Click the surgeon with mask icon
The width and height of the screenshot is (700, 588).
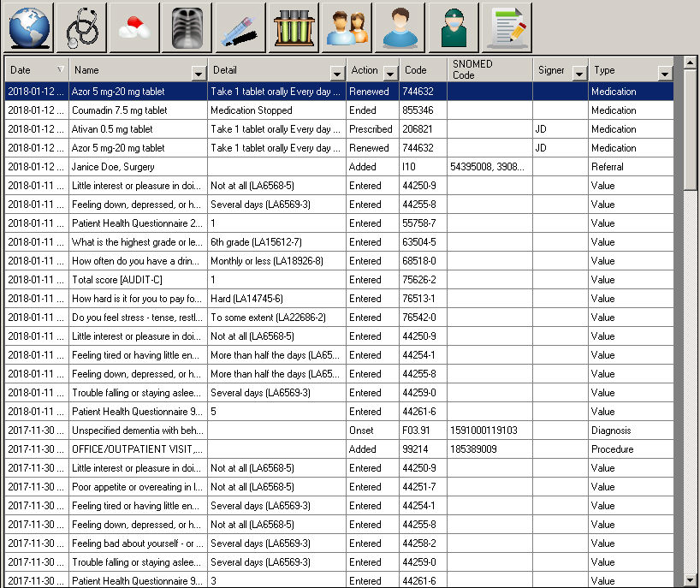454,27
